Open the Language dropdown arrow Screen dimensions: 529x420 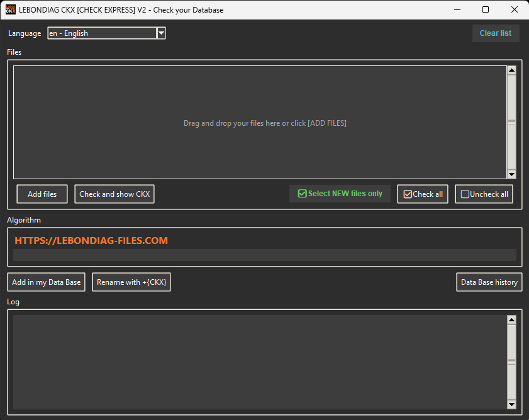pos(161,33)
